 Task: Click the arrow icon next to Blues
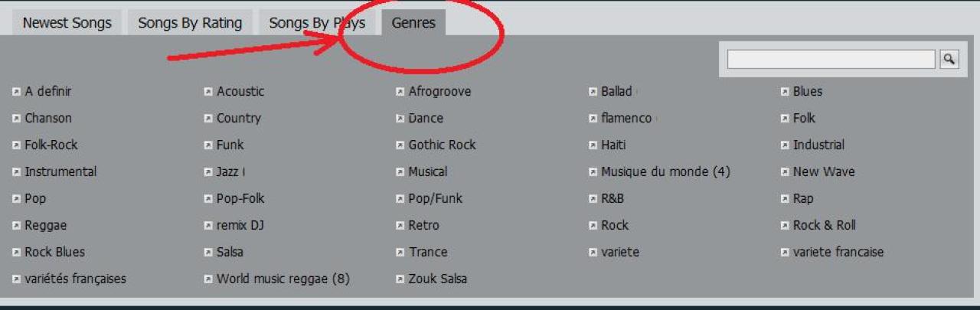tap(785, 92)
